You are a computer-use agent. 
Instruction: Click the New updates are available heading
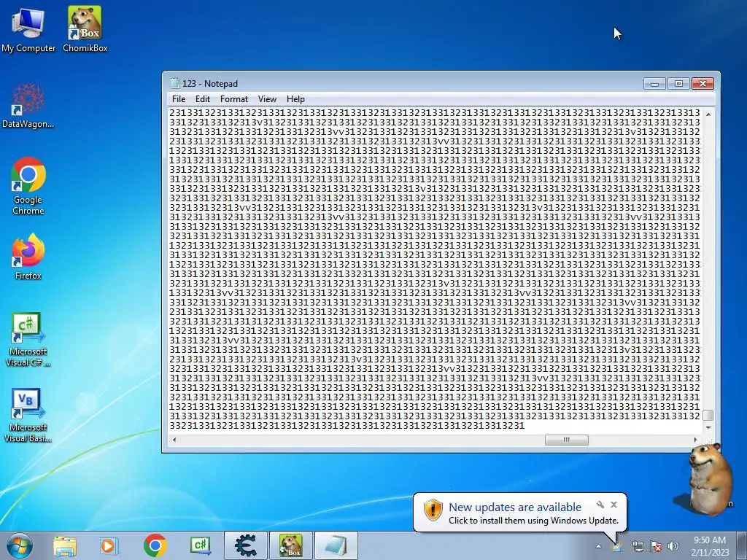coord(515,507)
